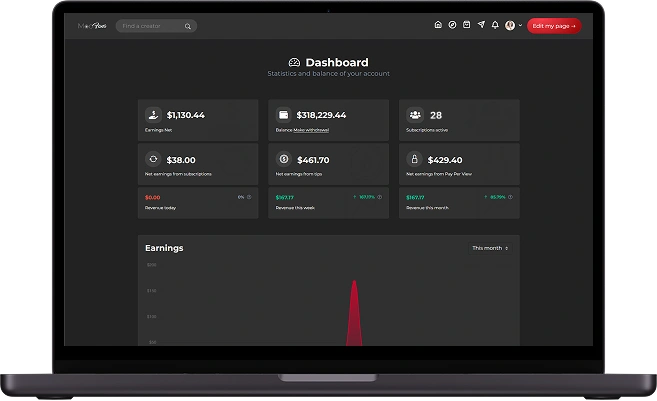Viewport: 657px width, 401px height.
Task: Open the shop bag icon
Action: pos(466,25)
